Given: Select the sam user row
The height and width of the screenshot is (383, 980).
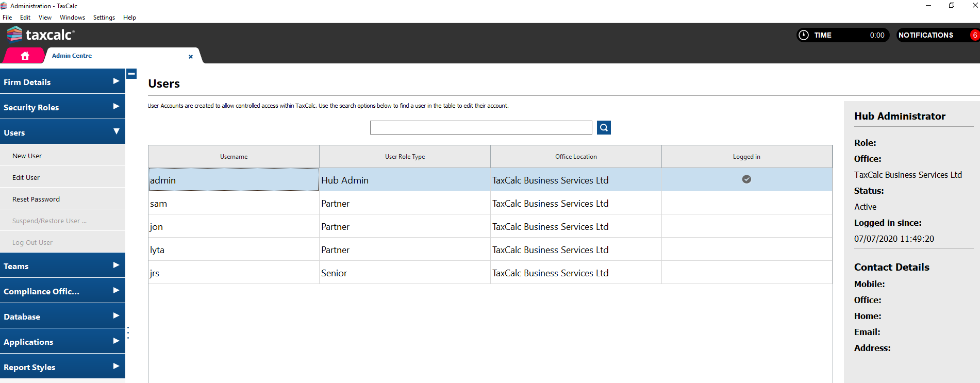Looking at the screenshot, I should tap(233, 204).
